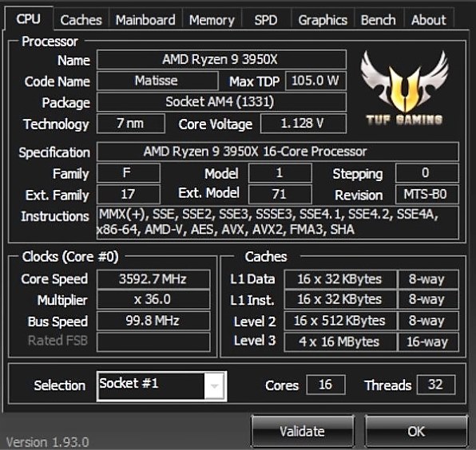Viewport: 476px width, 450px height.
Task: Click the OK button
Action: pyautogui.click(x=416, y=431)
